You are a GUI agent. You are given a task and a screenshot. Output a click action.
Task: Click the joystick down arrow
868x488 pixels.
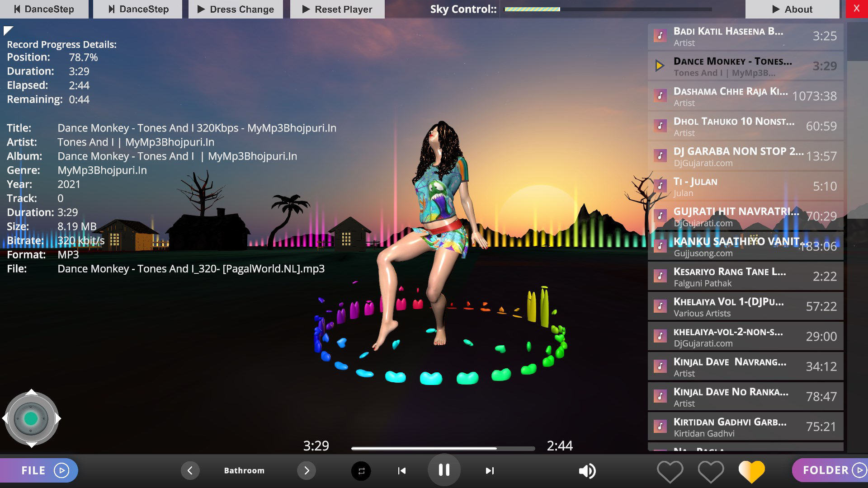(31, 445)
